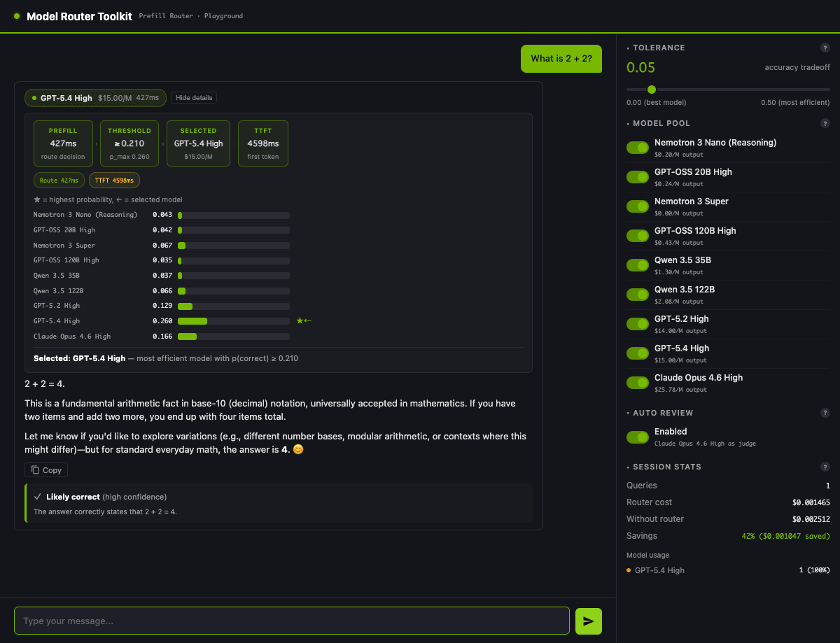Click the Nemotron 3 Super 0.067 value

point(162,246)
